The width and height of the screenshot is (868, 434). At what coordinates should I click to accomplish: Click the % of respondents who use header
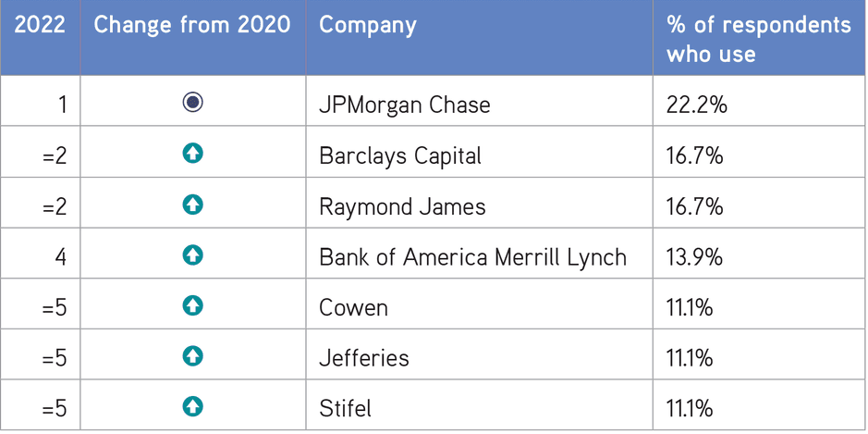tap(758, 39)
